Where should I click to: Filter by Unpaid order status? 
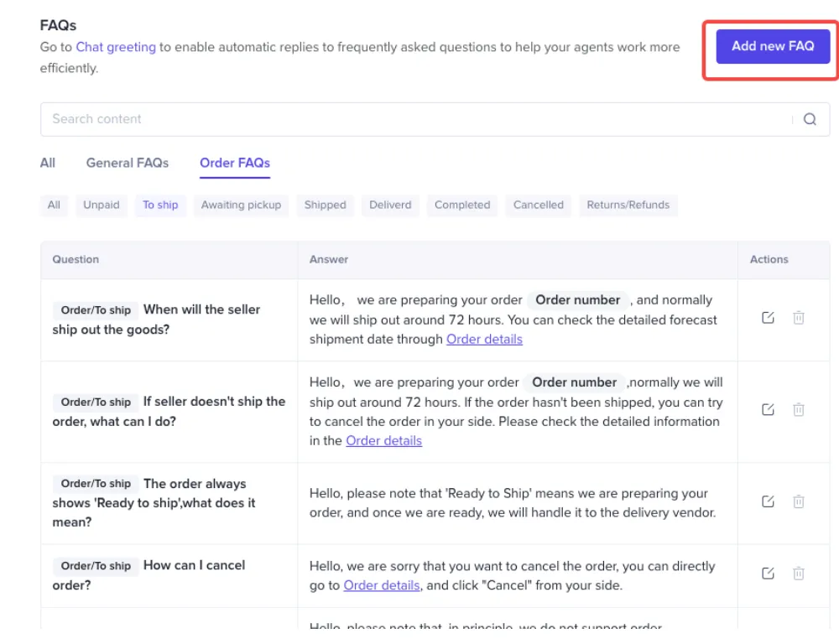click(102, 205)
